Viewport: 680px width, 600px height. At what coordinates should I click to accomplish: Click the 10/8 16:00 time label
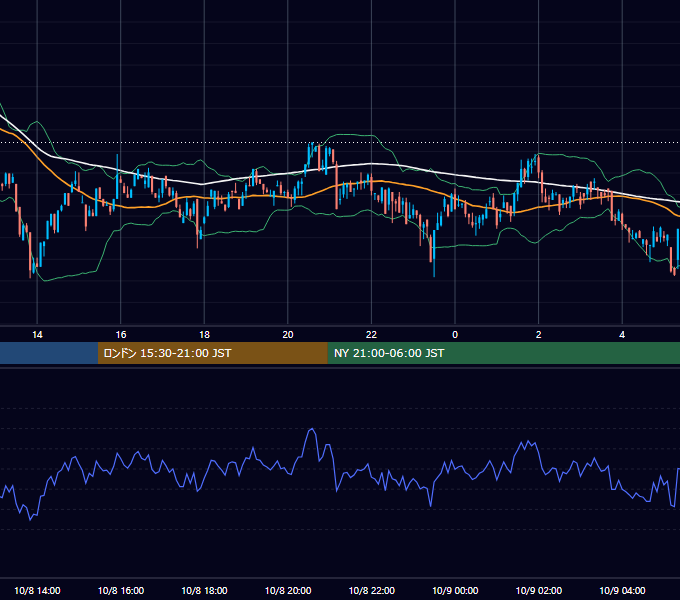(x=121, y=591)
